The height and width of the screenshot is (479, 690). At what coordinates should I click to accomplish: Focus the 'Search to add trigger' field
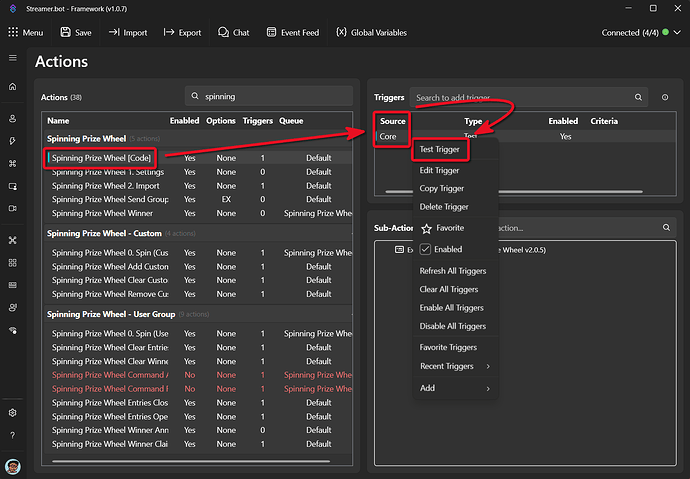point(529,97)
